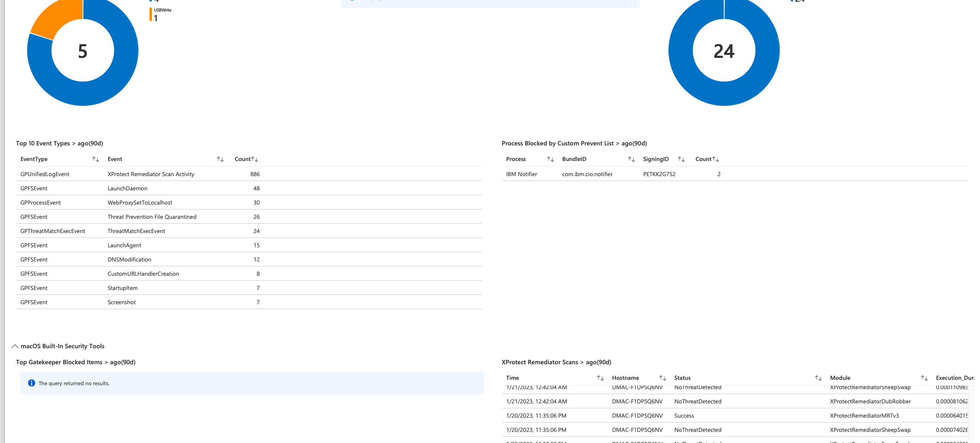Sort the SigningID column
980x443 pixels.
[x=681, y=159]
